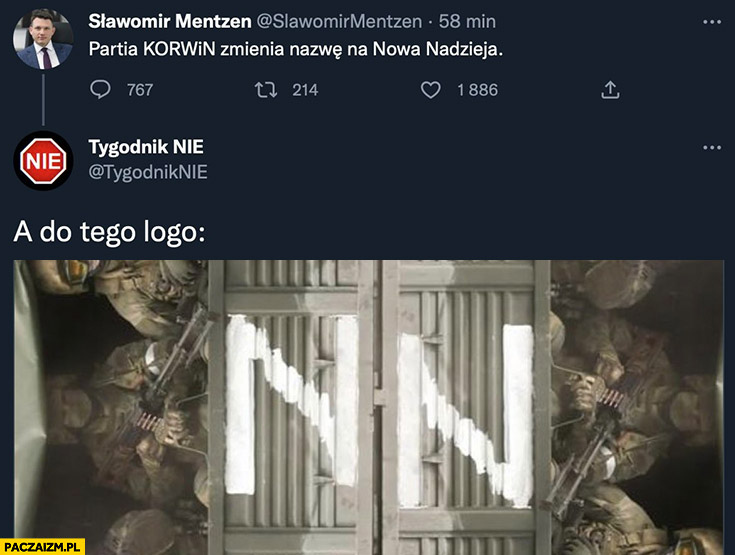Like Mentzen's tweet with the heart icon
The image size is (735, 555).
(x=430, y=90)
